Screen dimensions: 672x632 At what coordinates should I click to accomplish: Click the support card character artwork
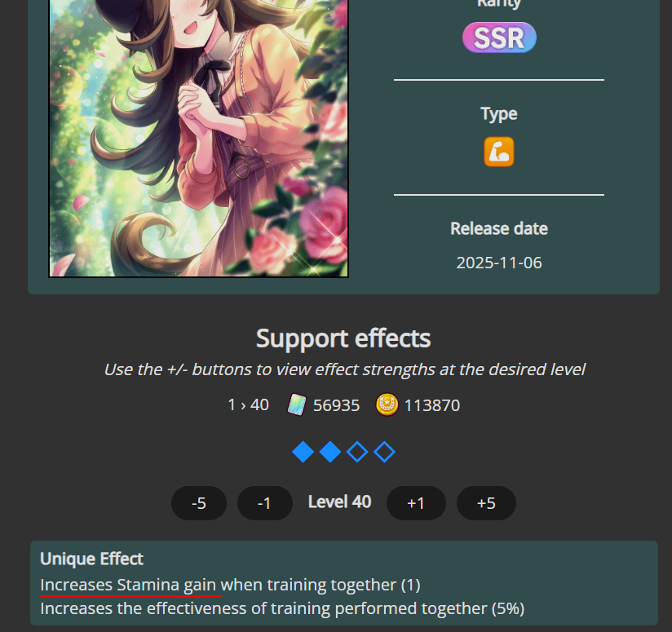[x=199, y=138]
